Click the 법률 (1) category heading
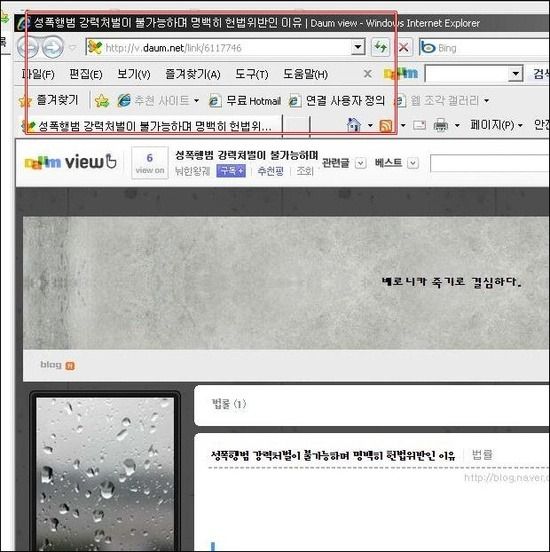The image size is (550, 552). (x=229, y=404)
